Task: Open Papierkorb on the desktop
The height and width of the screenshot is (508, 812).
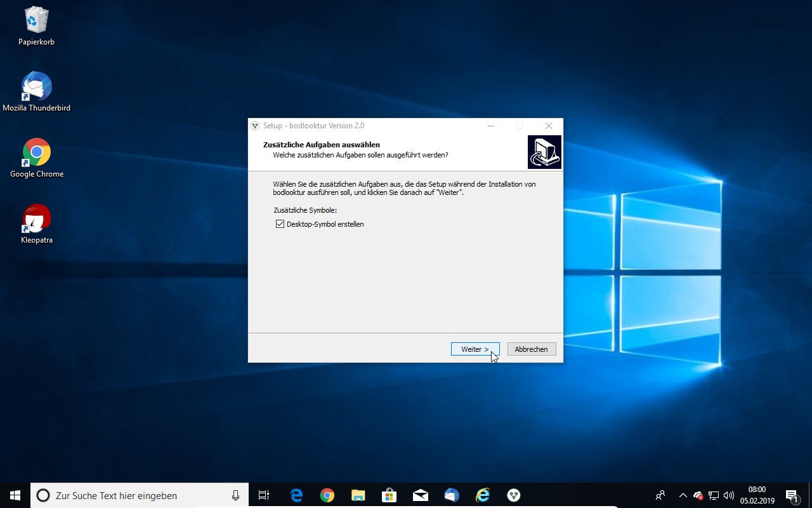Action: 36,20
